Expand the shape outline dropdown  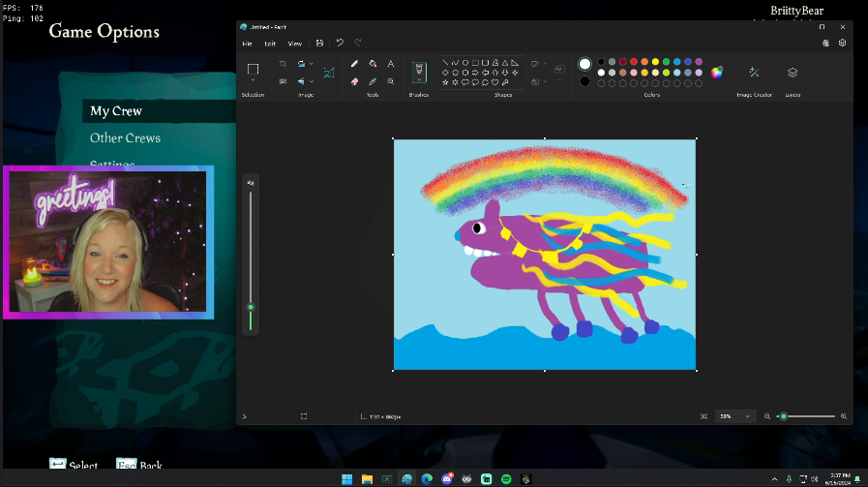(x=545, y=64)
